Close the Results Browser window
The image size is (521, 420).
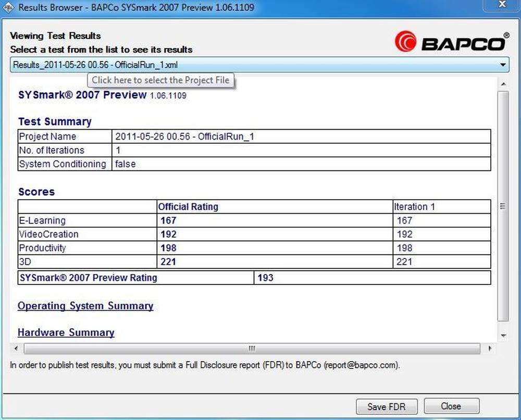pos(502,5)
